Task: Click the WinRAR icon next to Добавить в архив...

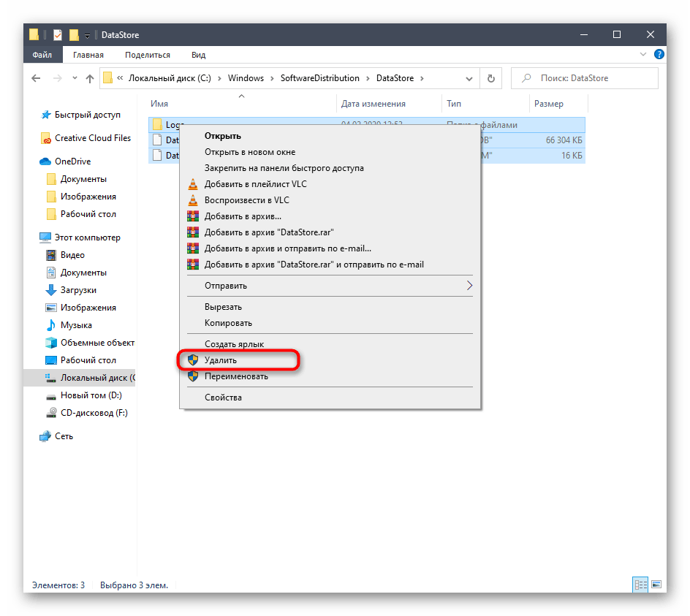Action: (193, 216)
